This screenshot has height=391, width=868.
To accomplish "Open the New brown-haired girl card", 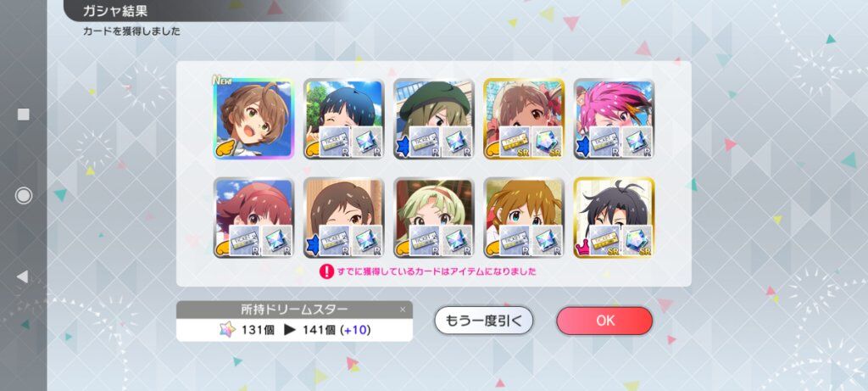I will (x=253, y=119).
